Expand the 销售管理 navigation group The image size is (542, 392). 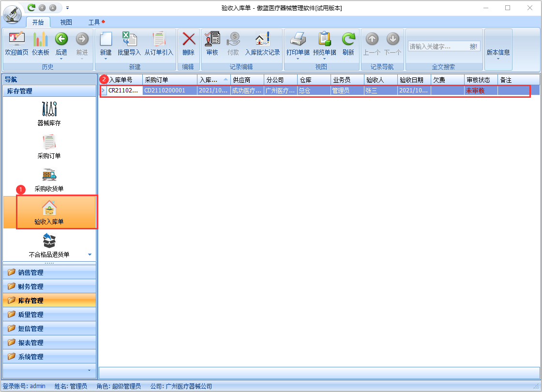tap(49, 272)
